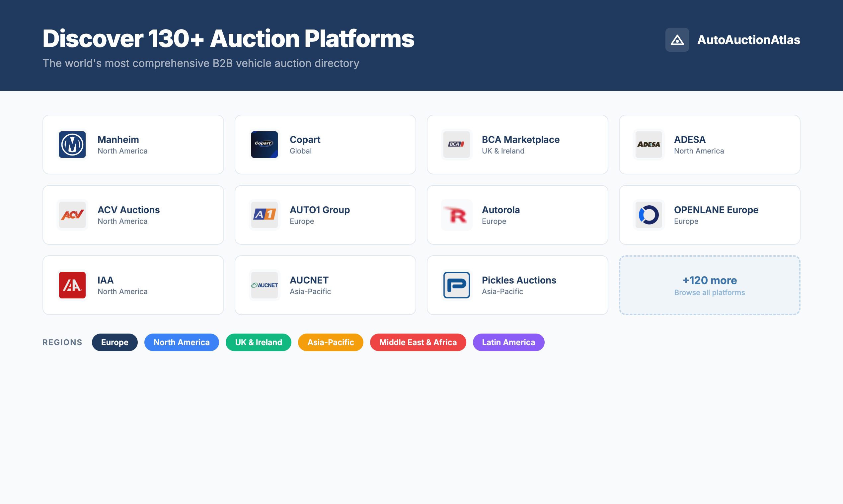Open the Pickles Auctions entry
843x504 pixels.
pyautogui.click(x=517, y=285)
